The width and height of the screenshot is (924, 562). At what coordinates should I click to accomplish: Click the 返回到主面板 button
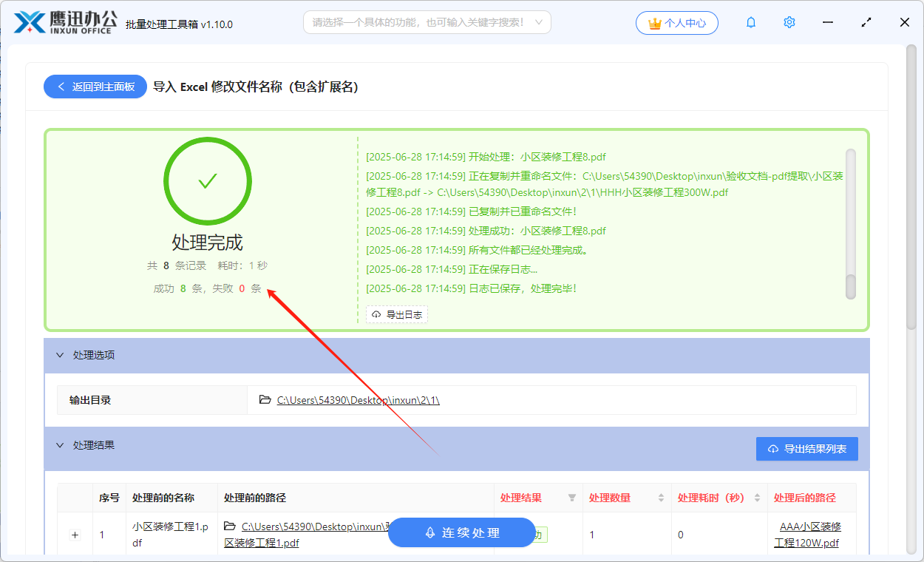click(x=95, y=87)
